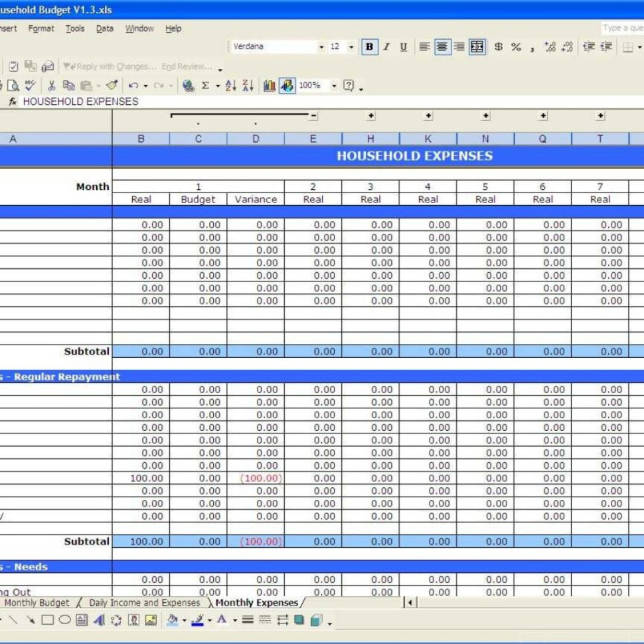Select the Italic formatting icon
The width and height of the screenshot is (644, 644).
tap(385, 46)
